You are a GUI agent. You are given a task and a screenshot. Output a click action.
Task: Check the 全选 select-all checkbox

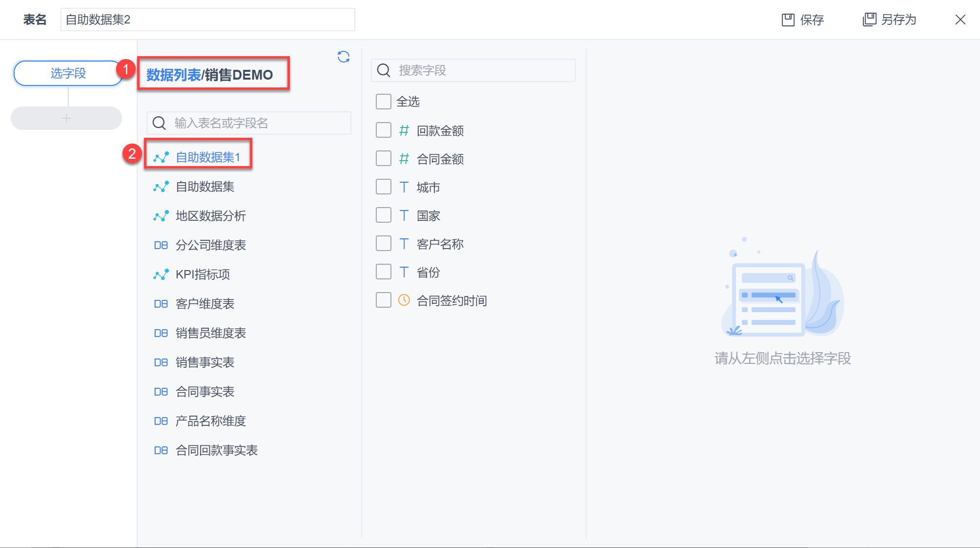384,102
